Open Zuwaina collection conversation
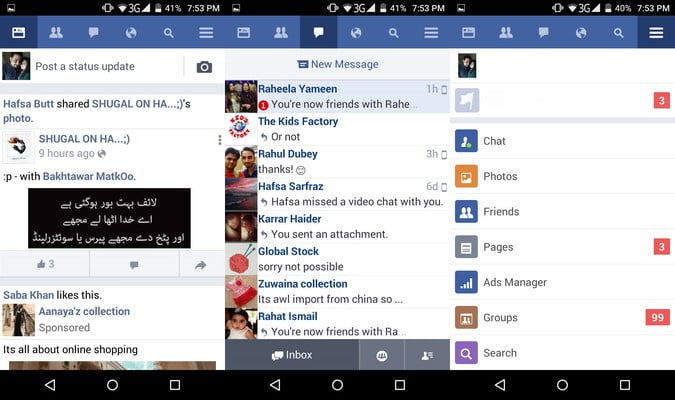675x400 pixels. pos(338,291)
